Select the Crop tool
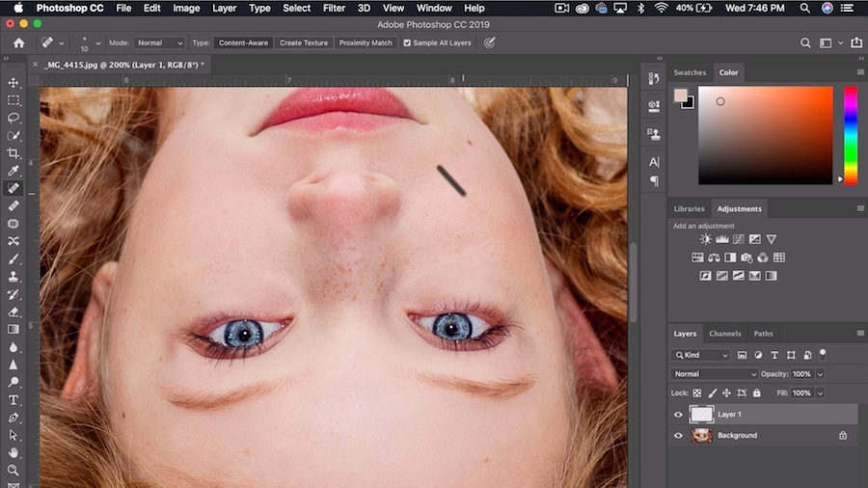The height and width of the screenshot is (488, 868). [x=14, y=153]
